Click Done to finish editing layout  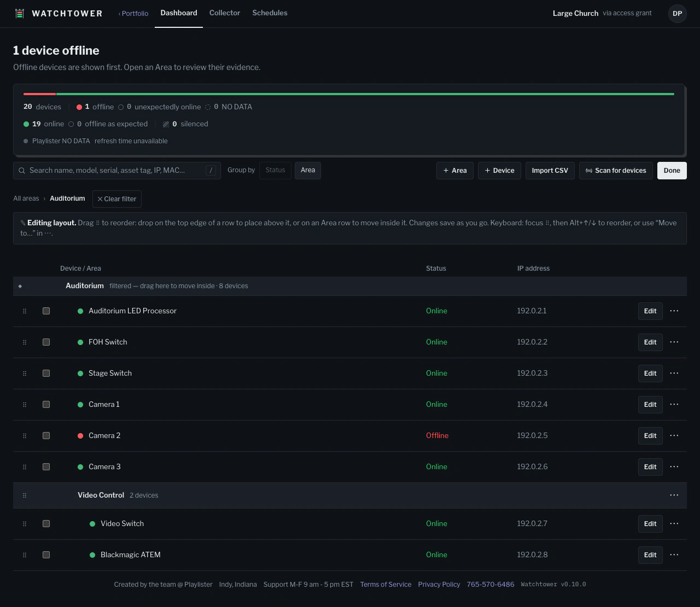[x=672, y=171]
